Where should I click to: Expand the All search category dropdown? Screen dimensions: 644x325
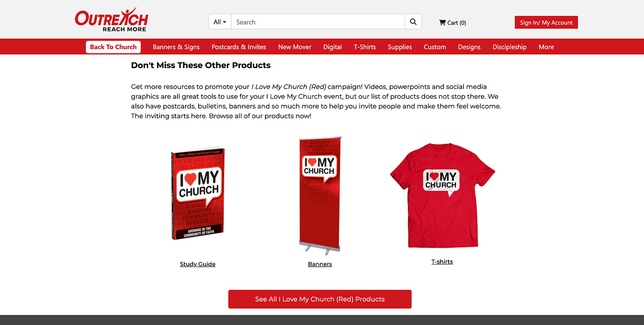pos(220,22)
